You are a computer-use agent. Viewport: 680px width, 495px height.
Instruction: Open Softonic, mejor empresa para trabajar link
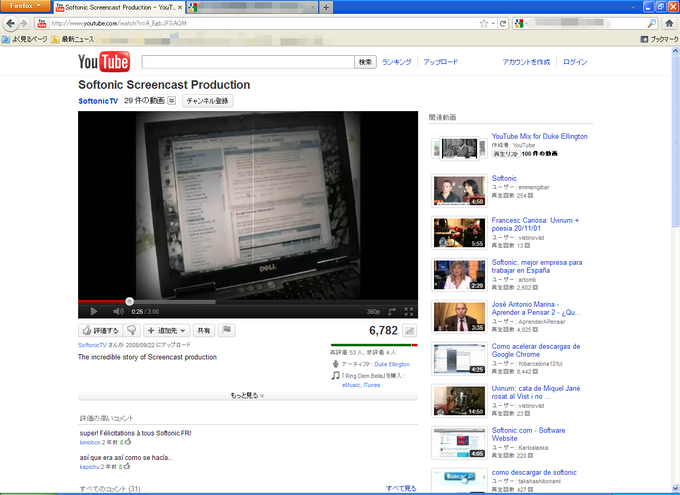537,266
